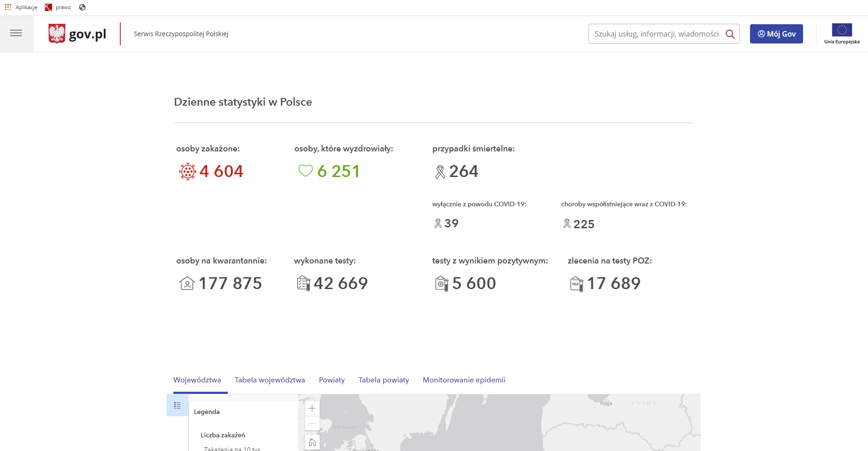Open Monitorowanie epidemii tab

(464, 380)
